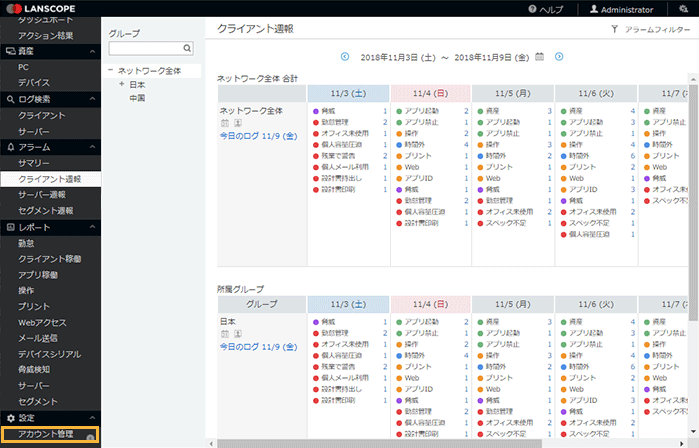699x448 pixels.
Task: Select 中国 in the group tree
Action: pyautogui.click(x=137, y=98)
